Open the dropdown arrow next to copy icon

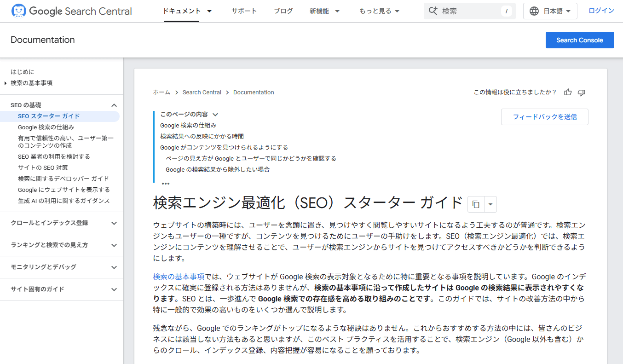tap(490, 204)
